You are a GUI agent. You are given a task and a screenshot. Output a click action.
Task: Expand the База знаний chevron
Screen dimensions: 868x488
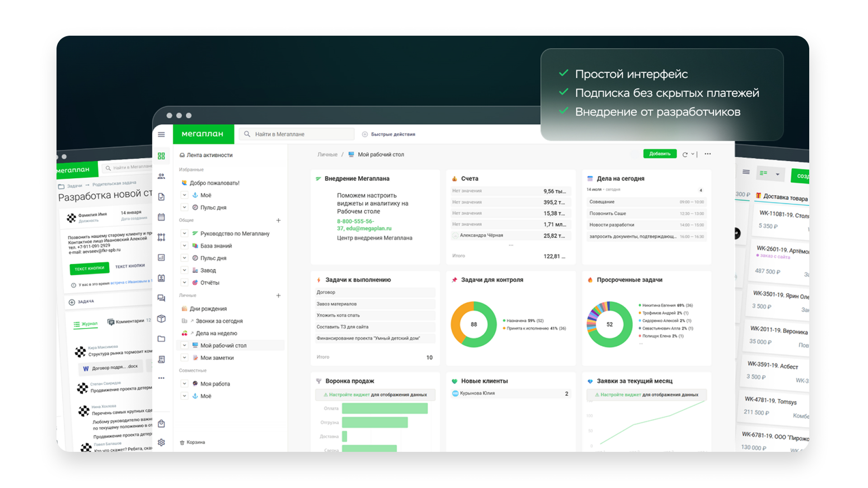coord(184,246)
